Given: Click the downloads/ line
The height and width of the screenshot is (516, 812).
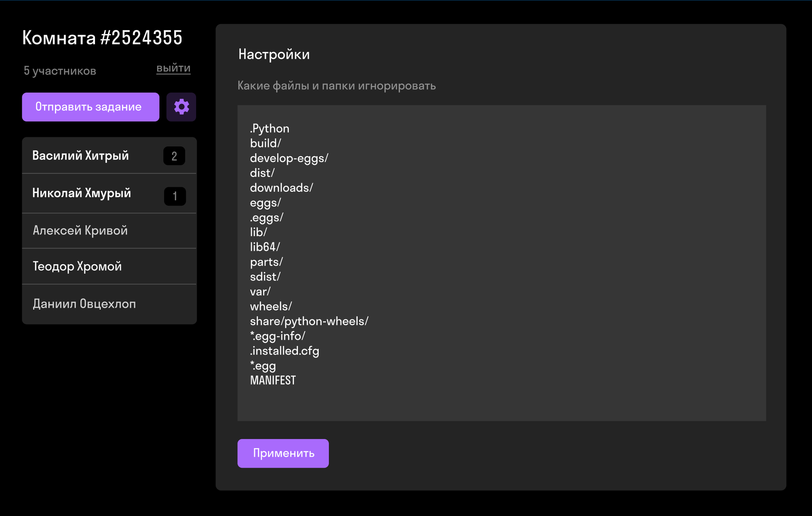Looking at the screenshot, I should click(x=281, y=188).
